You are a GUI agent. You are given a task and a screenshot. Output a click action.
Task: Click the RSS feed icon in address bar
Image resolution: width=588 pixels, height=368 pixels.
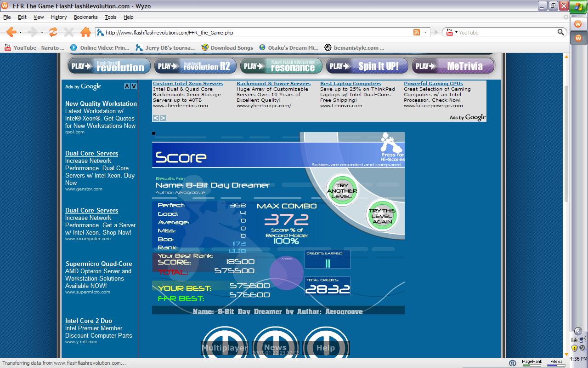click(417, 32)
